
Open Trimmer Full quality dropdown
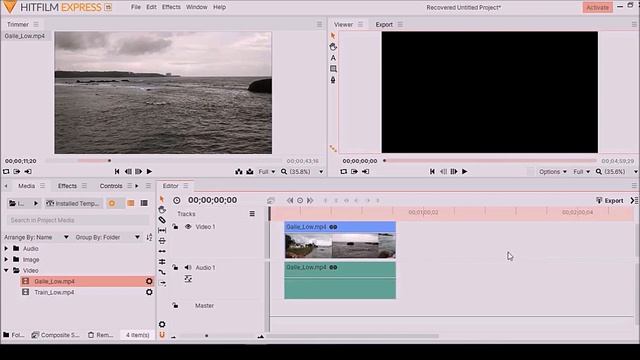(x=267, y=172)
